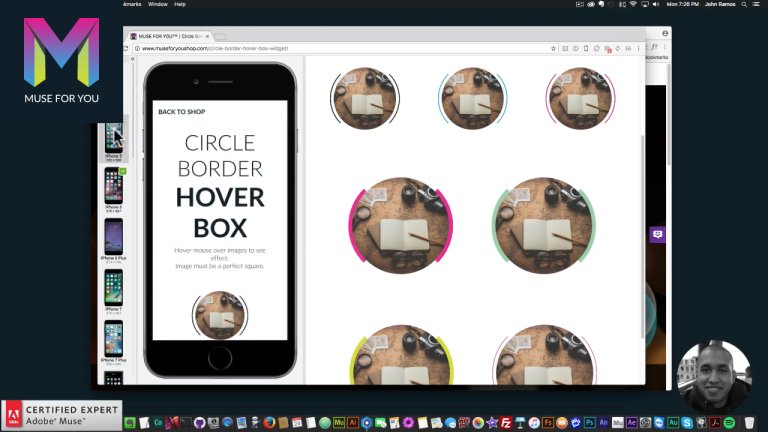Image resolution: width=768 pixels, height=432 pixels.
Task: Open the Help menu in menu bar
Action: tap(180, 4)
